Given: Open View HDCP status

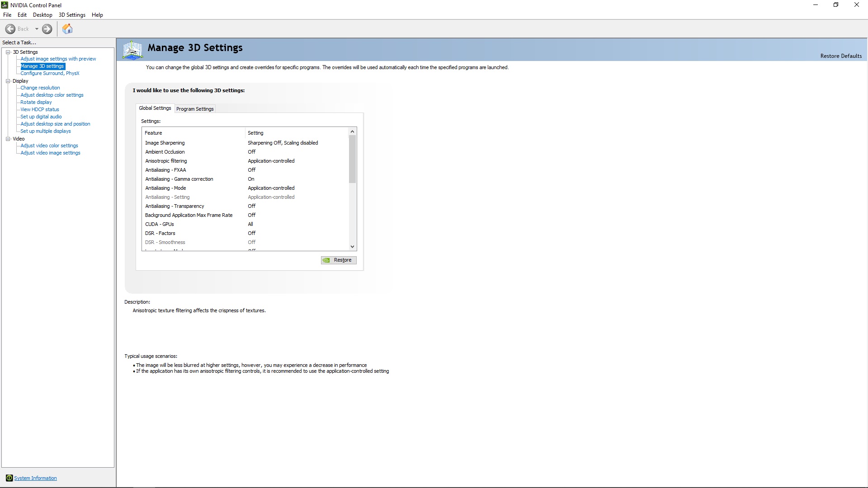Looking at the screenshot, I should coord(40,109).
